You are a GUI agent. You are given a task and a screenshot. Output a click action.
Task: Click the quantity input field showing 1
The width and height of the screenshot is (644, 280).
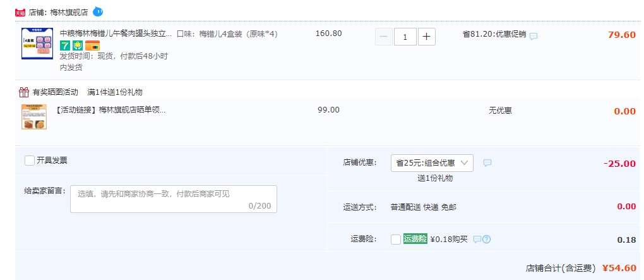click(405, 37)
